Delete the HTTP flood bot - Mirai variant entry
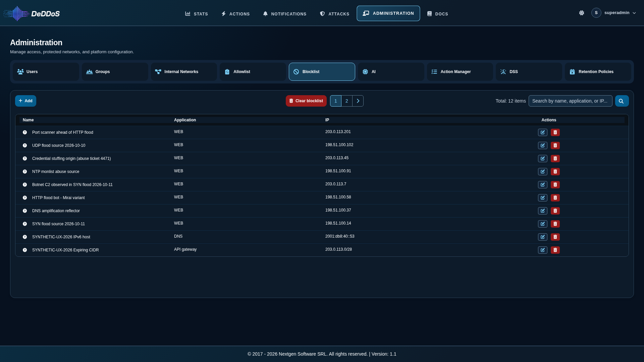Image resolution: width=644 pixels, height=362 pixels. coord(555,198)
